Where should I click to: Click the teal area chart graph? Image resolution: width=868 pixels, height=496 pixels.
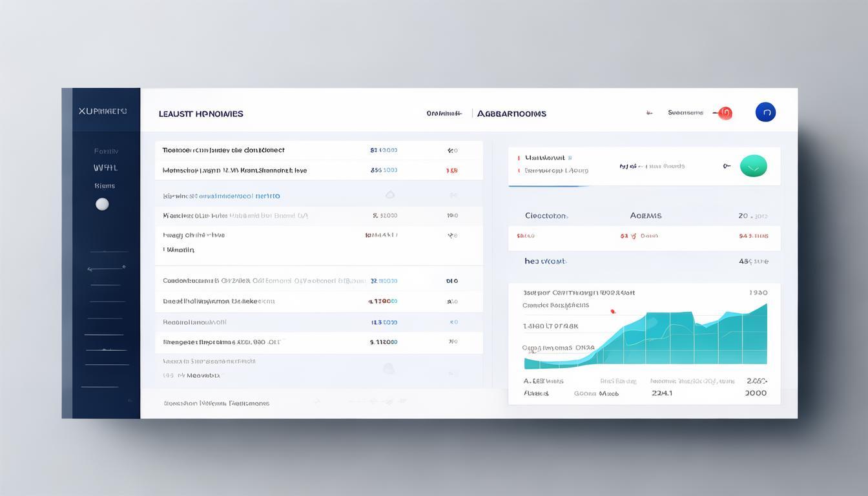click(685, 339)
